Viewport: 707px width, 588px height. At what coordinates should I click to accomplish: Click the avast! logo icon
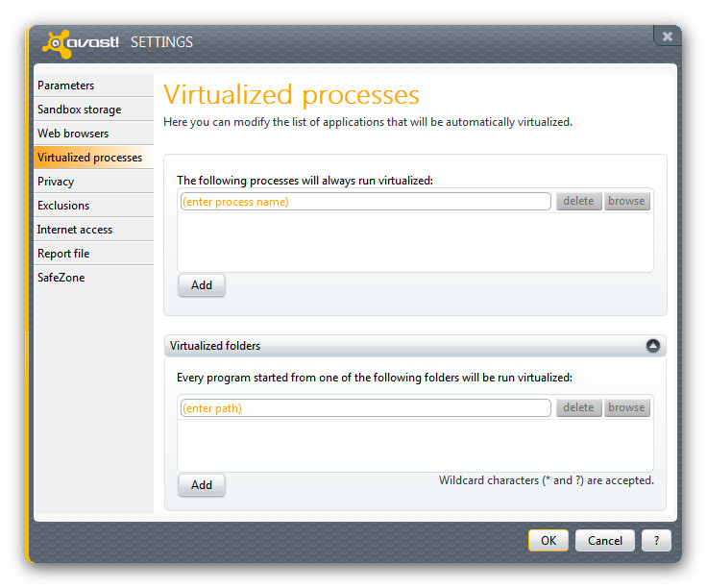55,43
